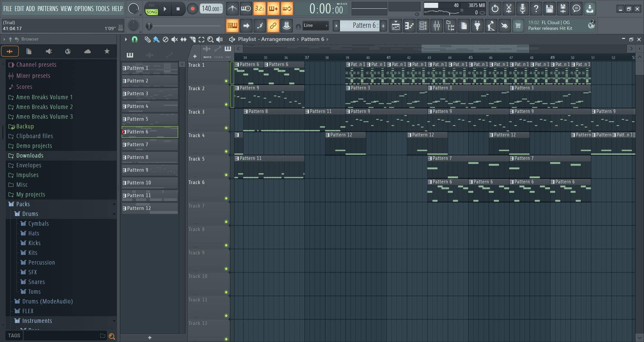Image resolution: width=644 pixels, height=342 pixels.
Task: Open the Add menu
Action: (31, 9)
